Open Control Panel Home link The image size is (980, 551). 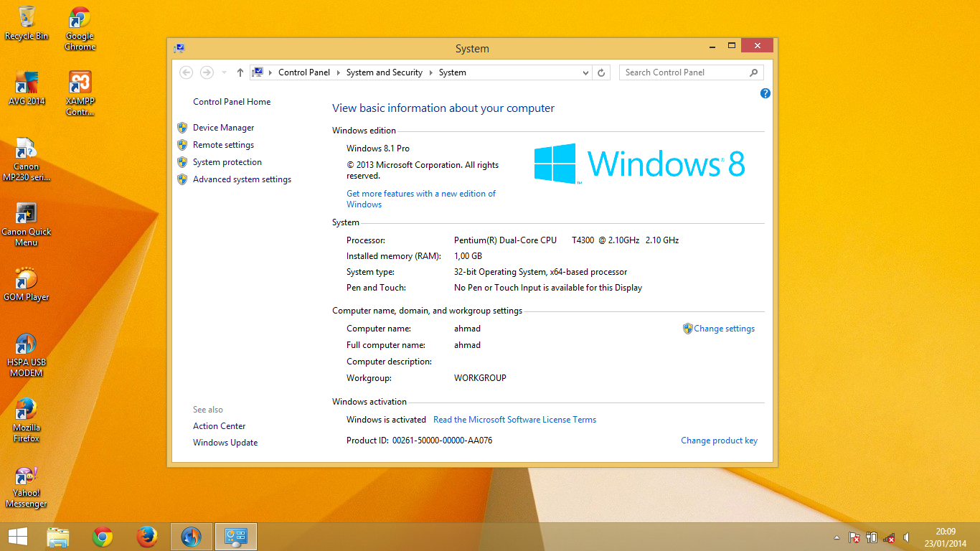[232, 102]
